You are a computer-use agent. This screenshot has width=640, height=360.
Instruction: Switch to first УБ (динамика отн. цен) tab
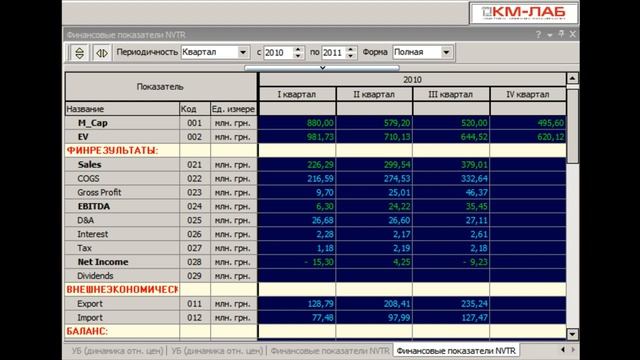[117, 351]
